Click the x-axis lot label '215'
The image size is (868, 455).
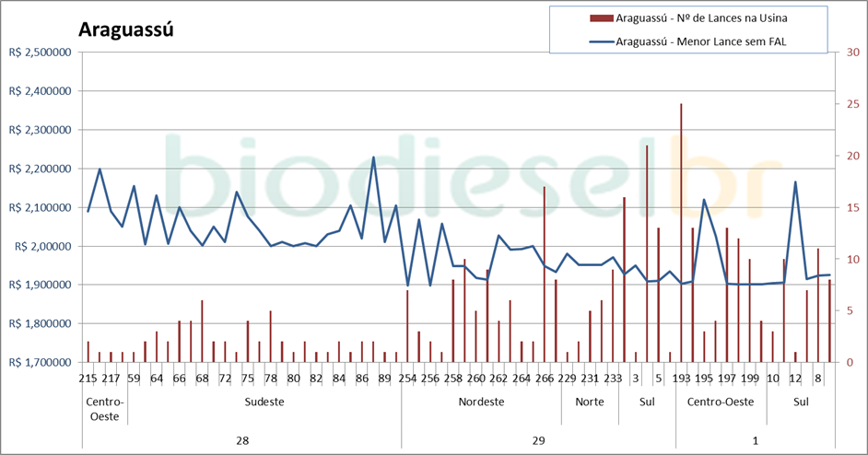(x=88, y=379)
